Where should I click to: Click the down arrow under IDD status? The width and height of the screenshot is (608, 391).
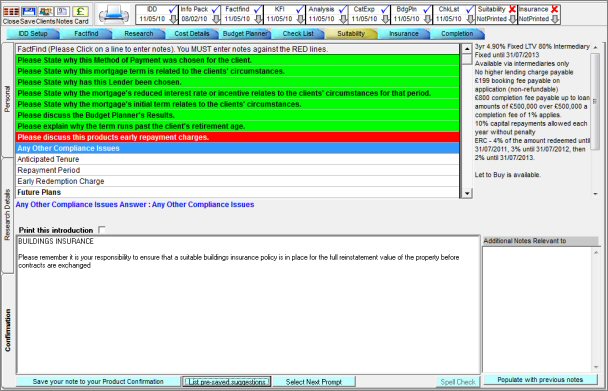(173, 19)
